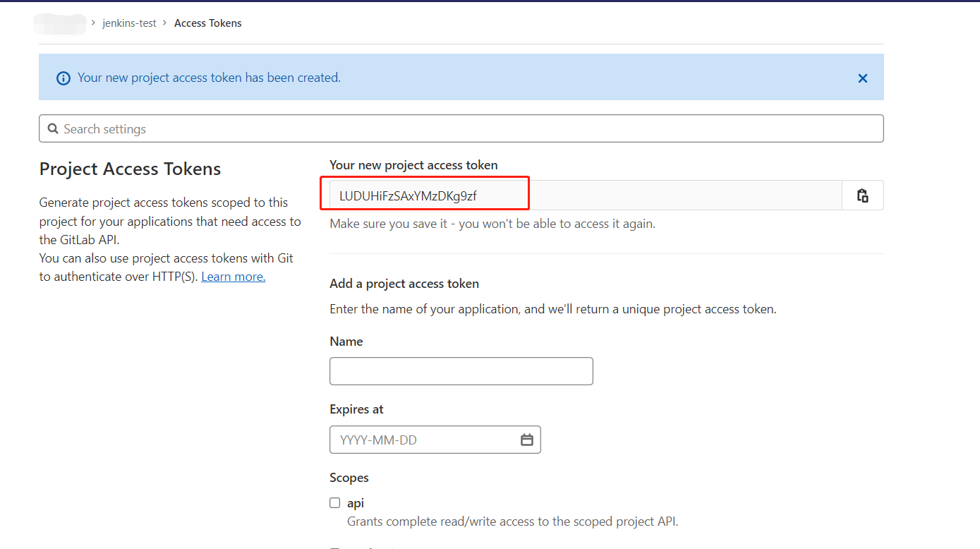The image size is (980, 549).
Task: Click the 'Add a project access token' heading
Action: pyautogui.click(x=404, y=284)
